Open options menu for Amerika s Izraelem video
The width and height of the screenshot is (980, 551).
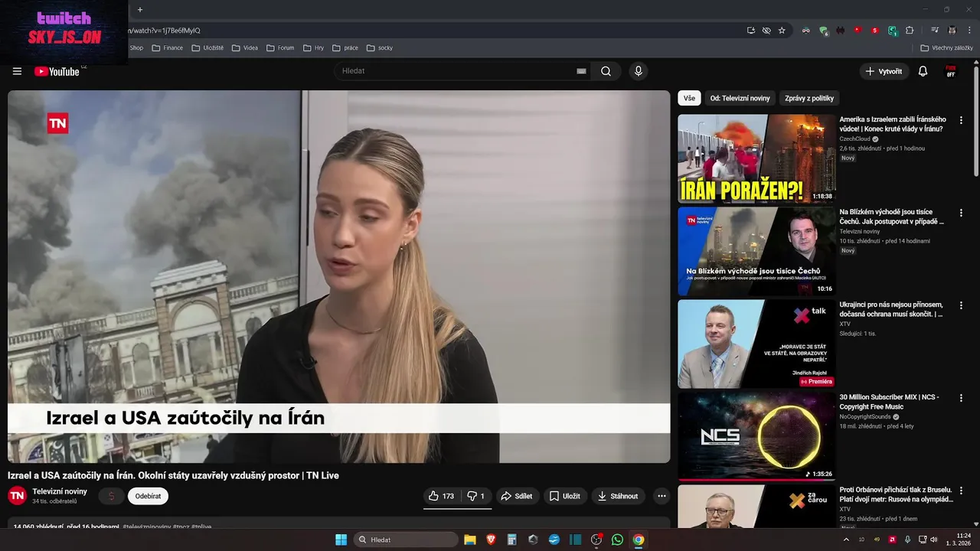(x=961, y=120)
